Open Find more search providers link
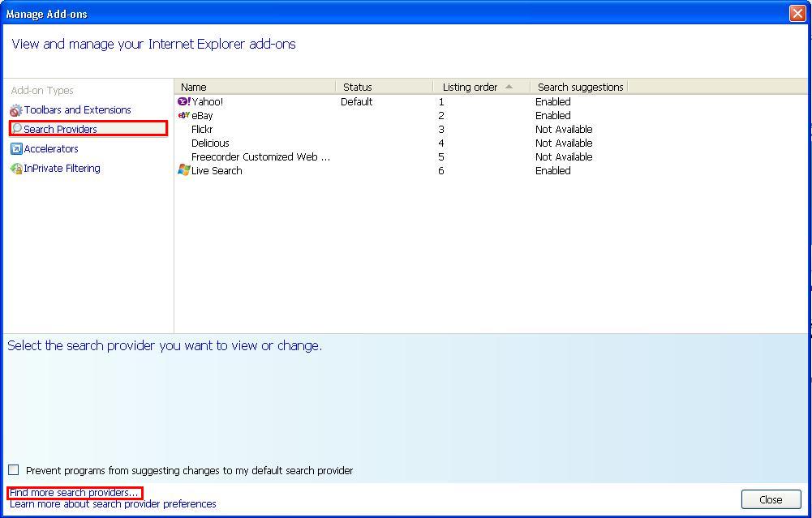The width and height of the screenshot is (812, 518). pyautogui.click(x=73, y=491)
